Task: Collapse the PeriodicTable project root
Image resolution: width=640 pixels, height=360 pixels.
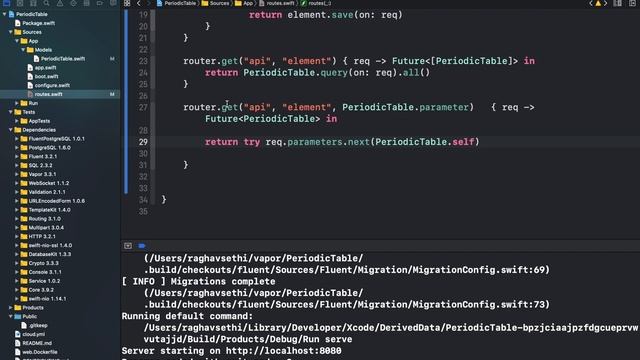Action: point(4,14)
